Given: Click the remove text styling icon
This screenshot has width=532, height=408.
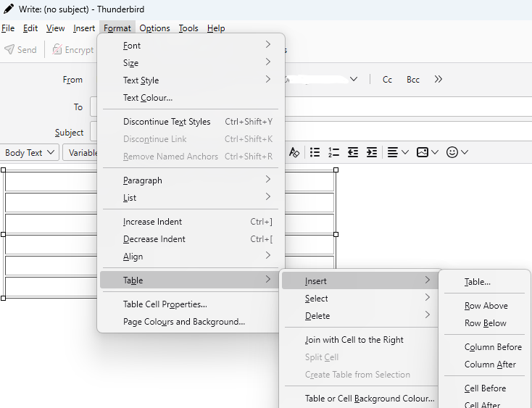Looking at the screenshot, I should (x=294, y=152).
